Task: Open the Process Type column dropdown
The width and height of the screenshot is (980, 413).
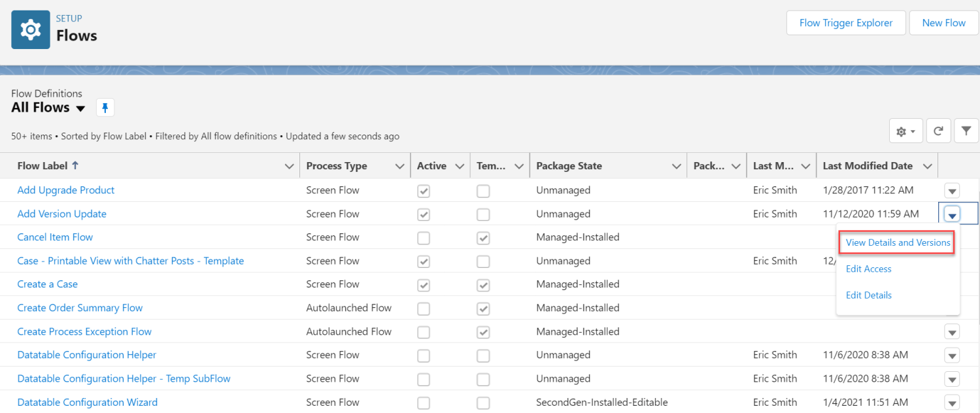Action: (x=401, y=165)
